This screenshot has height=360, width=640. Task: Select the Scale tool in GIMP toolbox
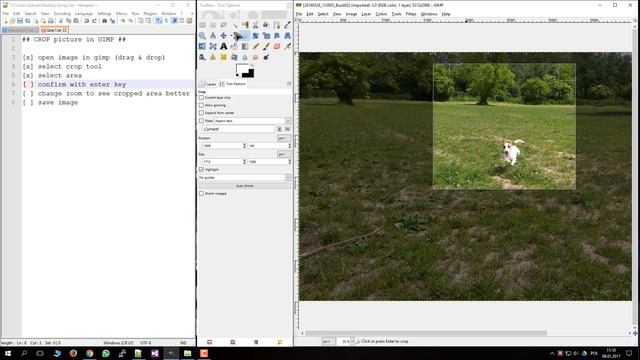[266, 36]
